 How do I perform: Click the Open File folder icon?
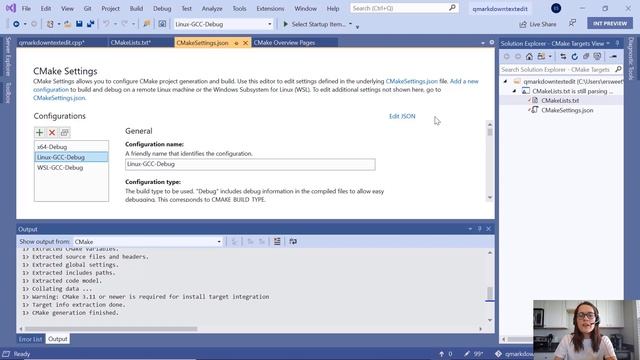67,24
